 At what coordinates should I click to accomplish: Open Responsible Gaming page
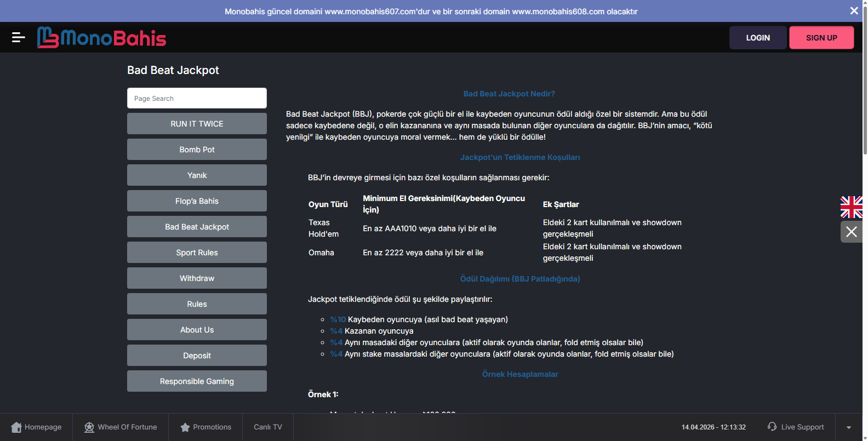click(x=197, y=381)
